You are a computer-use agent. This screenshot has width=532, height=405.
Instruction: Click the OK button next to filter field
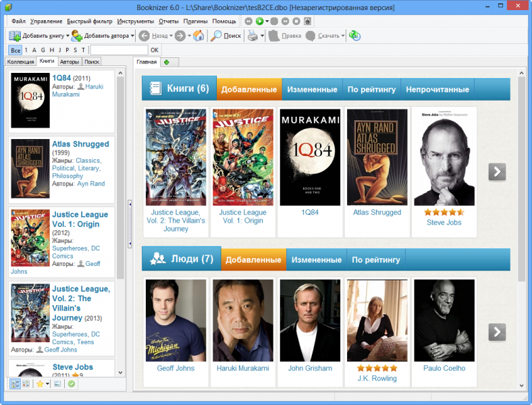(155, 50)
